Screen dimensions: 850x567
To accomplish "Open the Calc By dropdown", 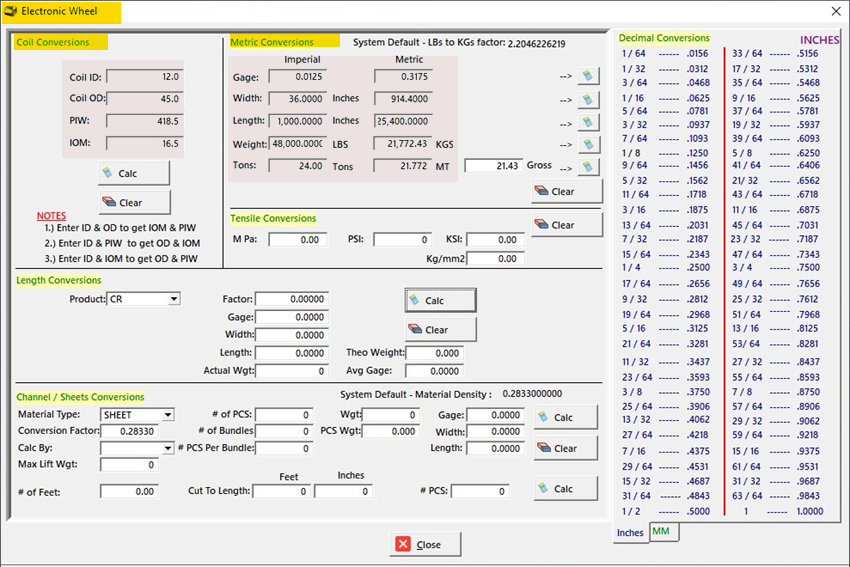I will click(168, 448).
